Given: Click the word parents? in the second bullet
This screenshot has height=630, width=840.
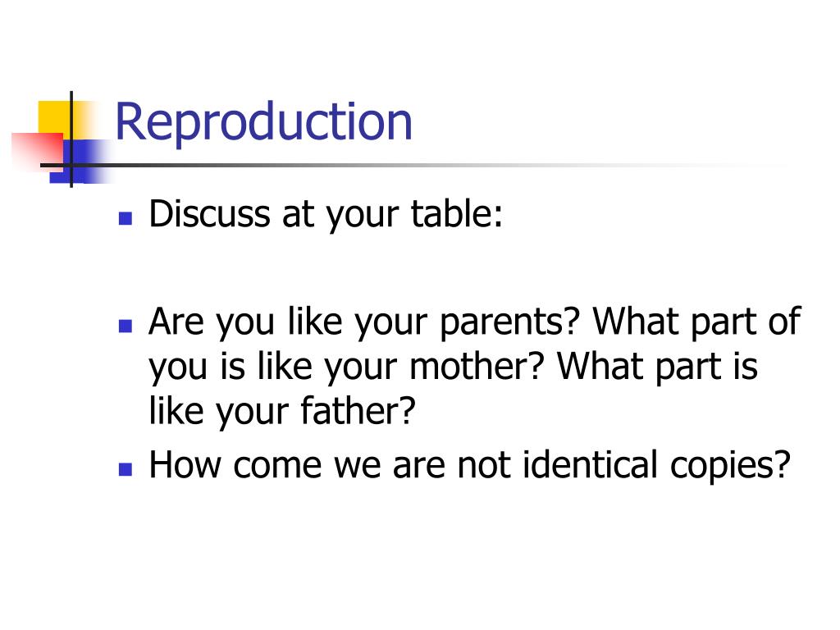Looking at the screenshot, I should [x=509, y=323].
